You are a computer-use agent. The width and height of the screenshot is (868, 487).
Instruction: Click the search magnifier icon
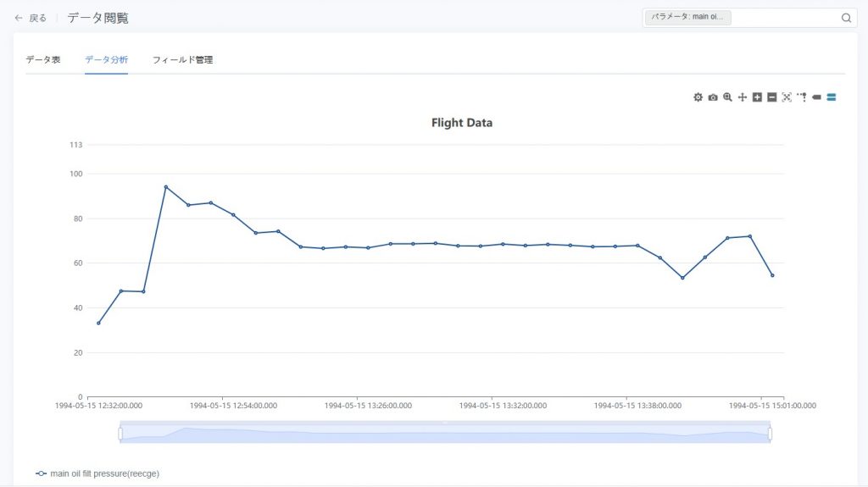click(846, 18)
